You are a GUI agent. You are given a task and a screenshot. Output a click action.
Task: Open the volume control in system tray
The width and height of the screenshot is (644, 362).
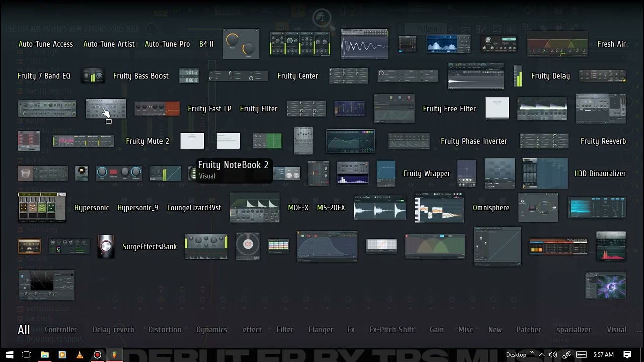pyautogui.click(x=553, y=355)
